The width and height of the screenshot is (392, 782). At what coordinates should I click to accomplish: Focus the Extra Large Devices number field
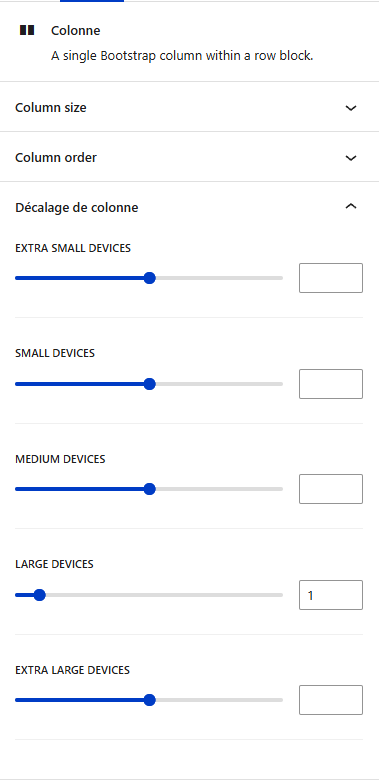click(331, 700)
